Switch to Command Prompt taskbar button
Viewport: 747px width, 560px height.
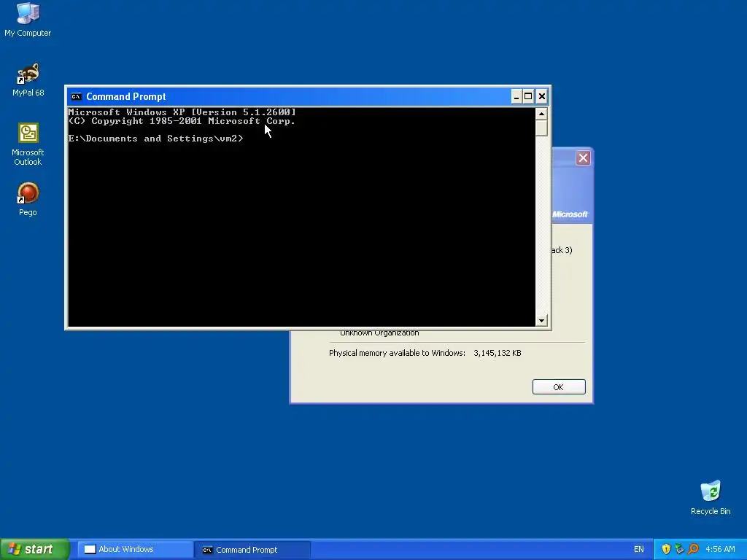pyautogui.click(x=253, y=550)
